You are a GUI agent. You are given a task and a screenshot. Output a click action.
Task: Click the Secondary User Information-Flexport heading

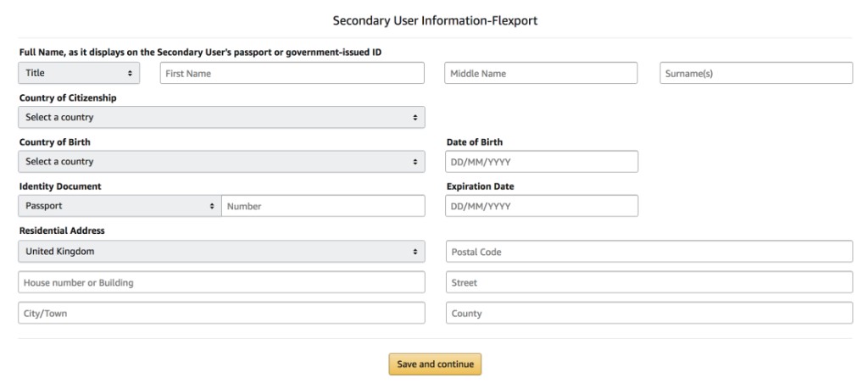click(x=435, y=19)
